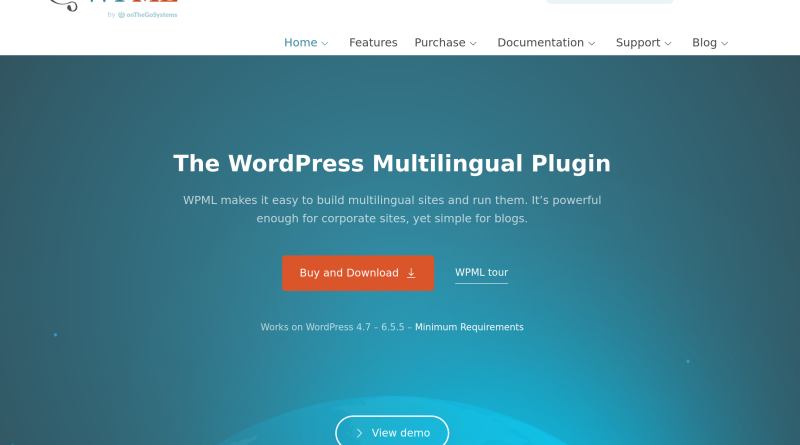Follow the WPML tour link

481,273
